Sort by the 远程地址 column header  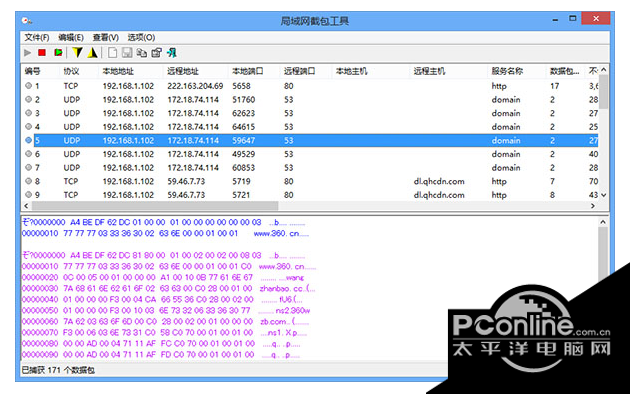click(196, 71)
